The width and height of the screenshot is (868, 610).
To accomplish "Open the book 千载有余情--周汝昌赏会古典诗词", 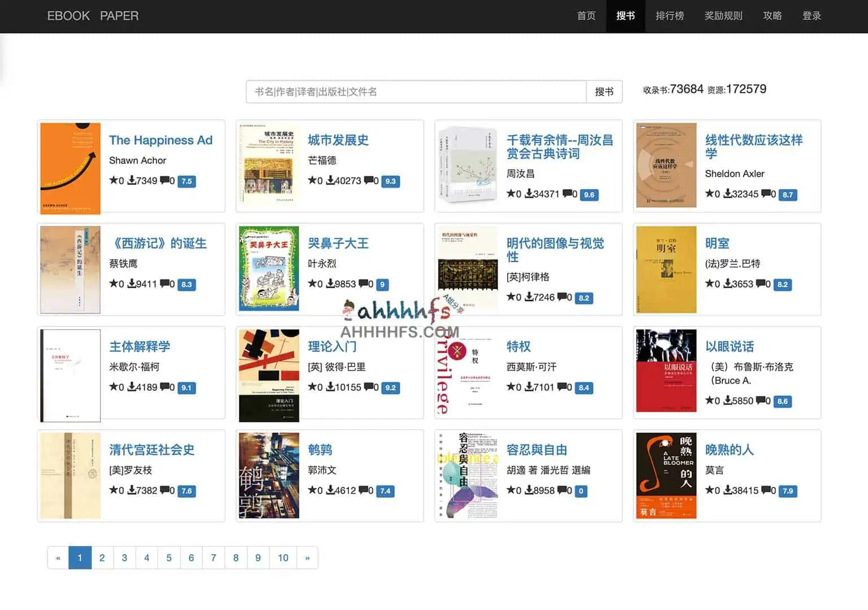I will point(560,147).
